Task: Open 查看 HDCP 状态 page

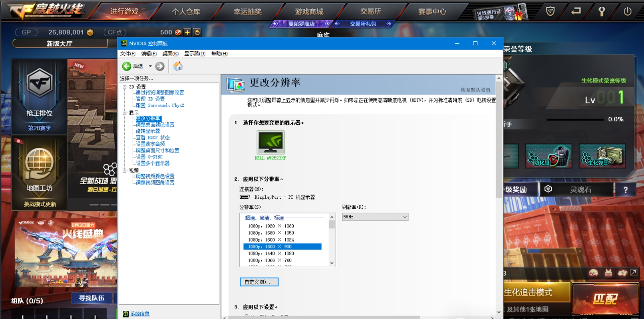Action: (x=152, y=137)
